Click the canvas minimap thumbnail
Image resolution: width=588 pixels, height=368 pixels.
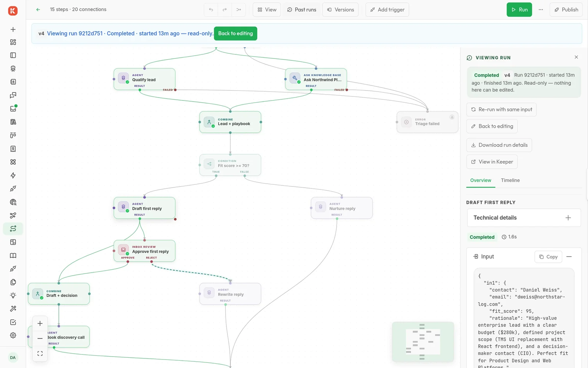click(423, 342)
